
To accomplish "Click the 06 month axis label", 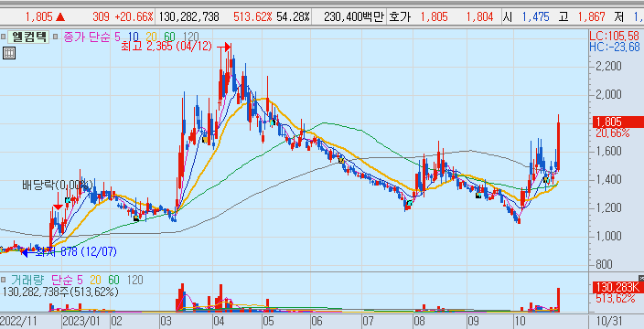I will pos(317,320).
